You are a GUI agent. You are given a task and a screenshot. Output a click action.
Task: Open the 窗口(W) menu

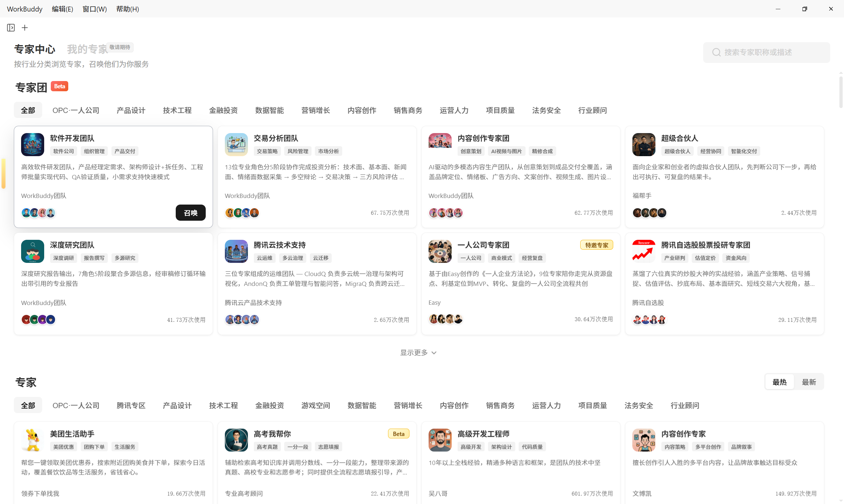pyautogui.click(x=95, y=9)
